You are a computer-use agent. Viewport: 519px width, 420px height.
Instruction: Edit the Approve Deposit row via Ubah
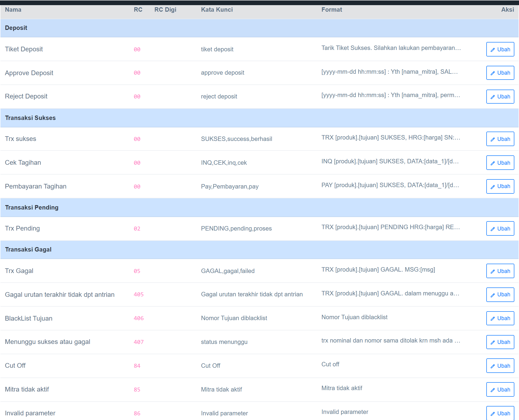coord(500,73)
